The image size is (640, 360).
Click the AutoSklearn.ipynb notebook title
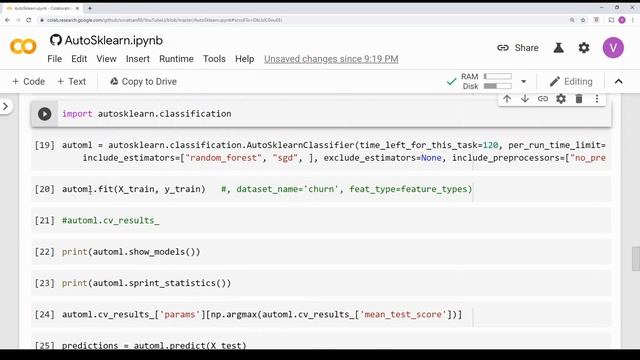113,40
